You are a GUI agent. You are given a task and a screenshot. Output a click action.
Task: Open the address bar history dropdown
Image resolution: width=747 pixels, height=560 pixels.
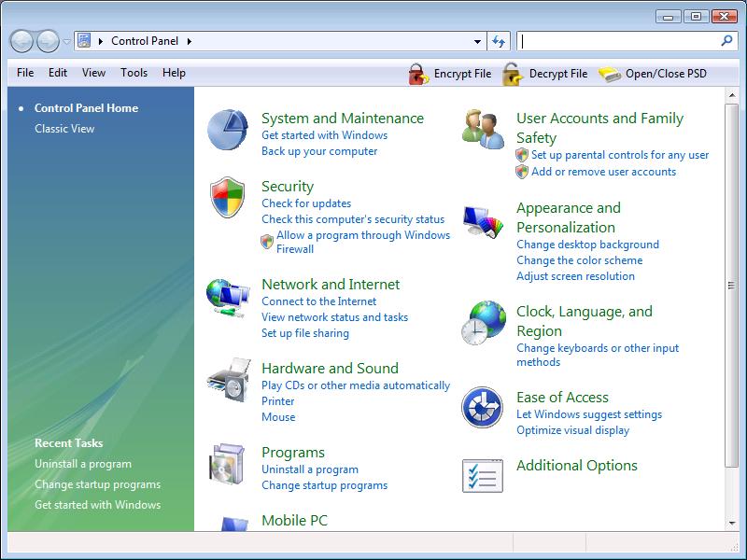tap(477, 41)
